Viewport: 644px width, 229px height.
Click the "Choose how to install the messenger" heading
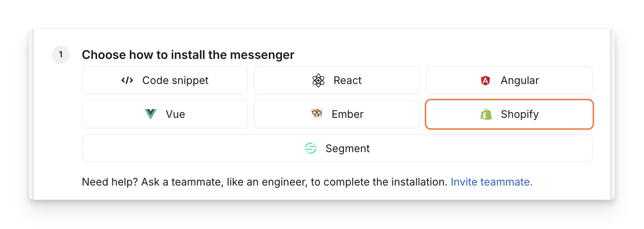point(188,55)
